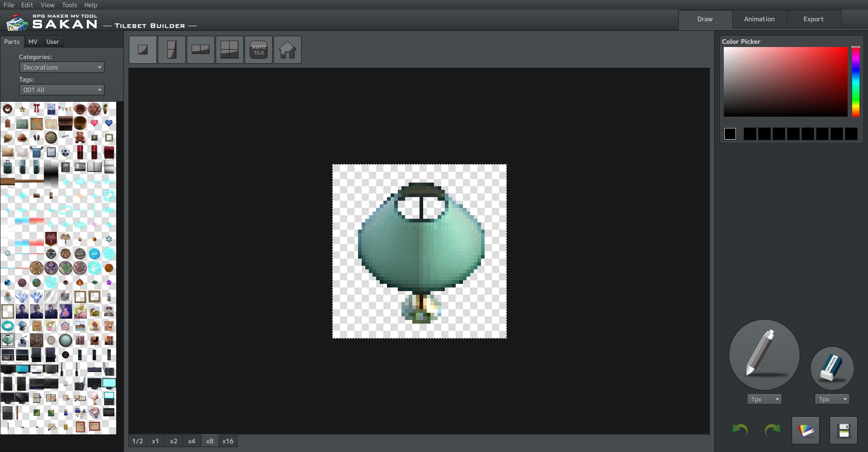This screenshot has height=452, width=868.
Task: Open the color palette swatches button
Action: pyautogui.click(x=806, y=430)
